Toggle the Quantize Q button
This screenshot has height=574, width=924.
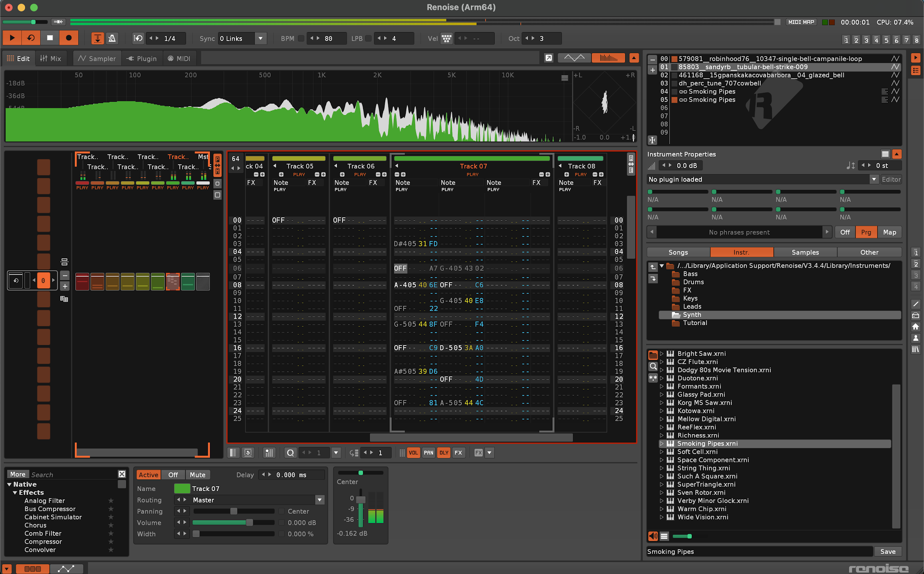290,453
